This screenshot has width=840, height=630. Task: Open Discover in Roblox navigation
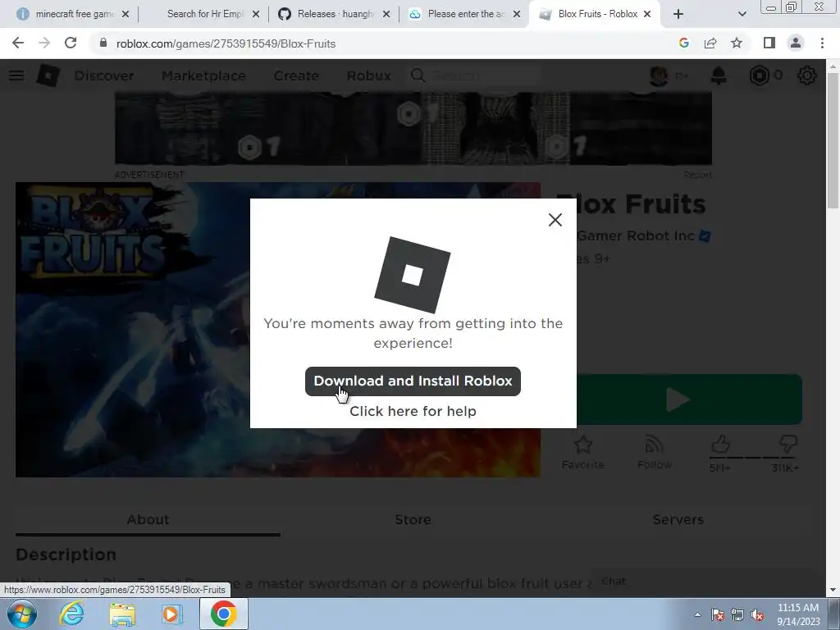(104, 75)
